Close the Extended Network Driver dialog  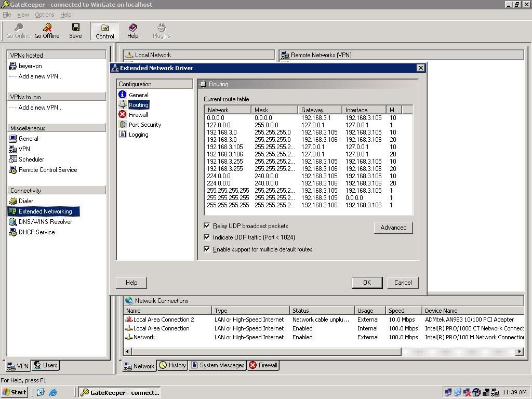(420, 68)
